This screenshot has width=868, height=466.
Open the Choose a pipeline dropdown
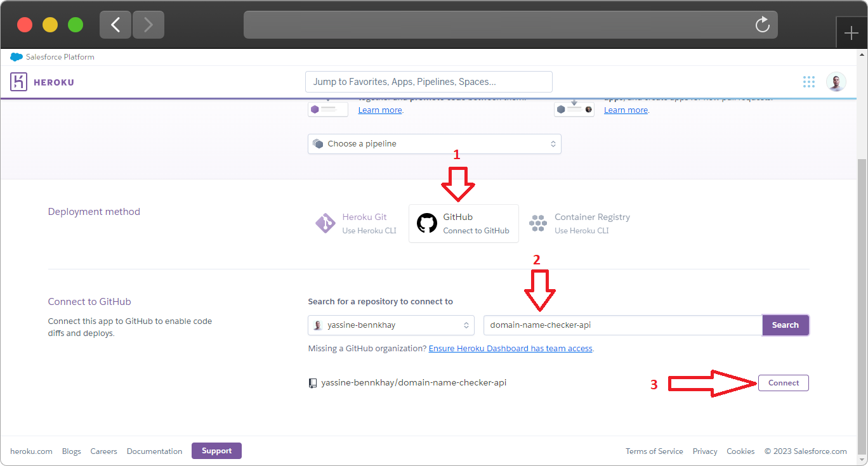pyautogui.click(x=435, y=144)
